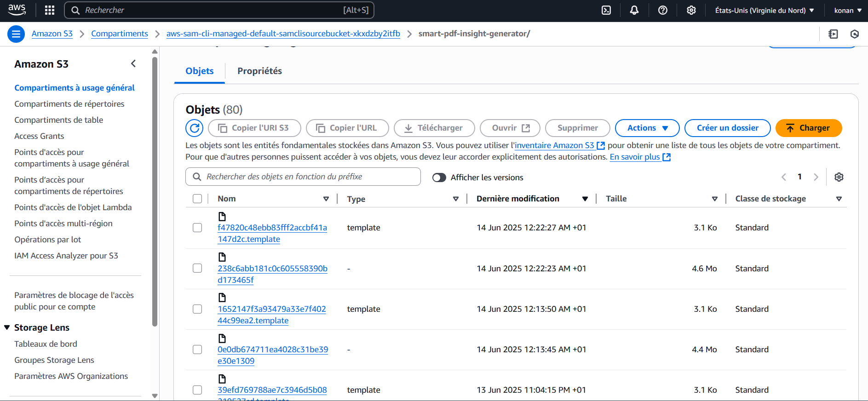Open IAM Access Analyzer pour S3
The width and height of the screenshot is (868, 401).
click(66, 256)
